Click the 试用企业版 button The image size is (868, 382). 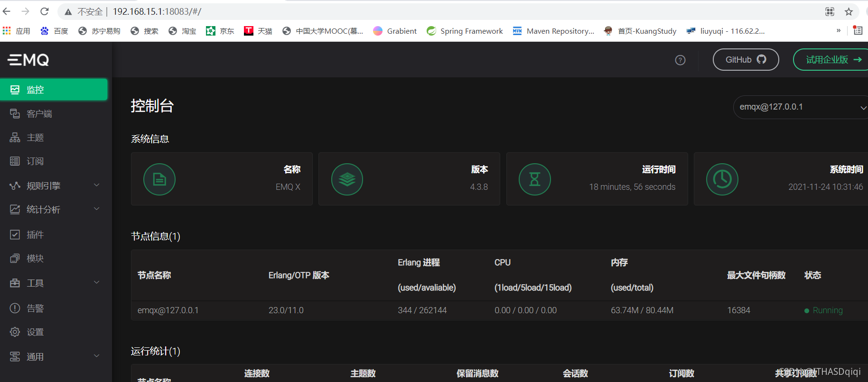831,60
